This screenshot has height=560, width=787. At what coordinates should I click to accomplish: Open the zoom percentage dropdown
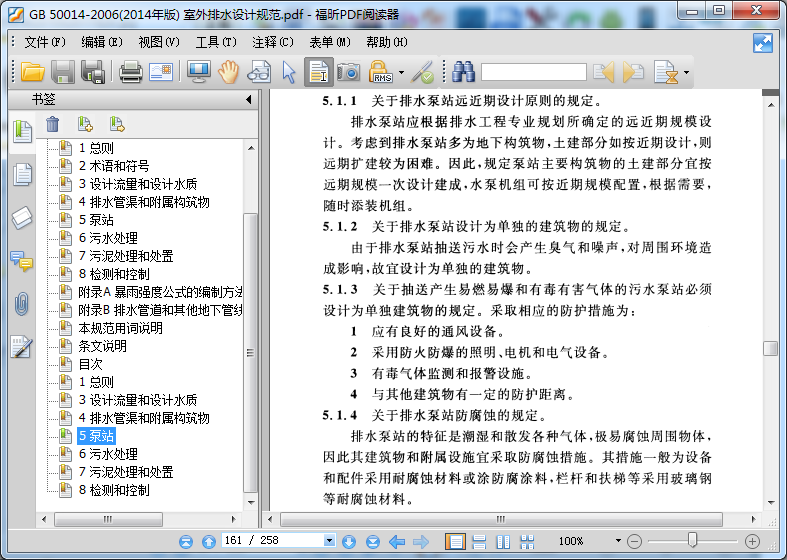click(618, 540)
